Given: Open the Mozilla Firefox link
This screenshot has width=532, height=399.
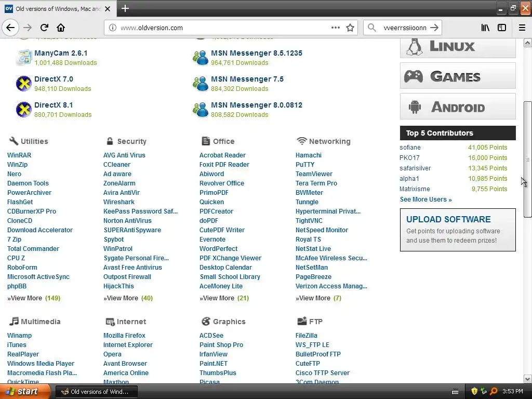Looking at the screenshot, I should pos(124,335).
